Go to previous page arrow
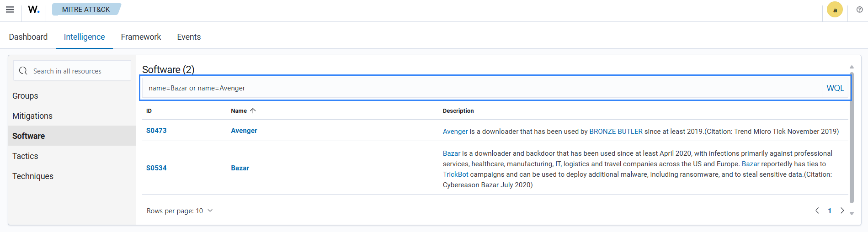Image resolution: width=868 pixels, height=232 pixels. 817,211
